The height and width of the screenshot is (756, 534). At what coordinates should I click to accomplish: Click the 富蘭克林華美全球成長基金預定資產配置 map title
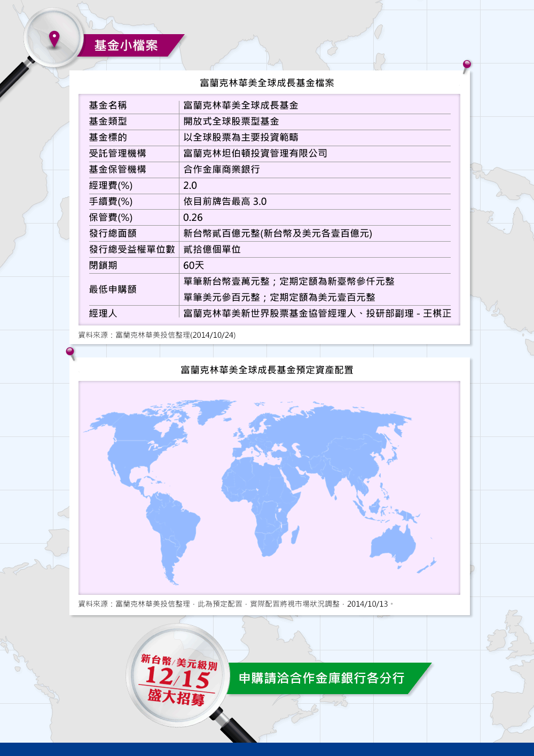pos(266,370)
